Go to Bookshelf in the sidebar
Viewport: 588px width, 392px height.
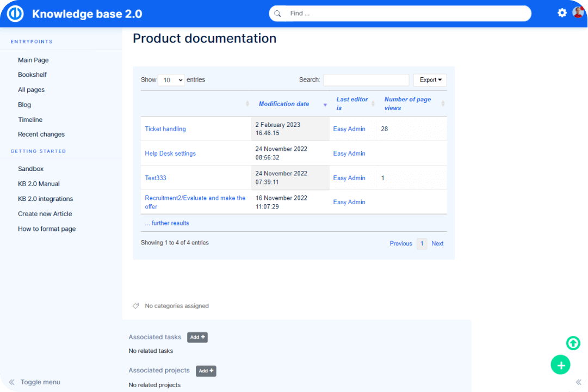32,75
